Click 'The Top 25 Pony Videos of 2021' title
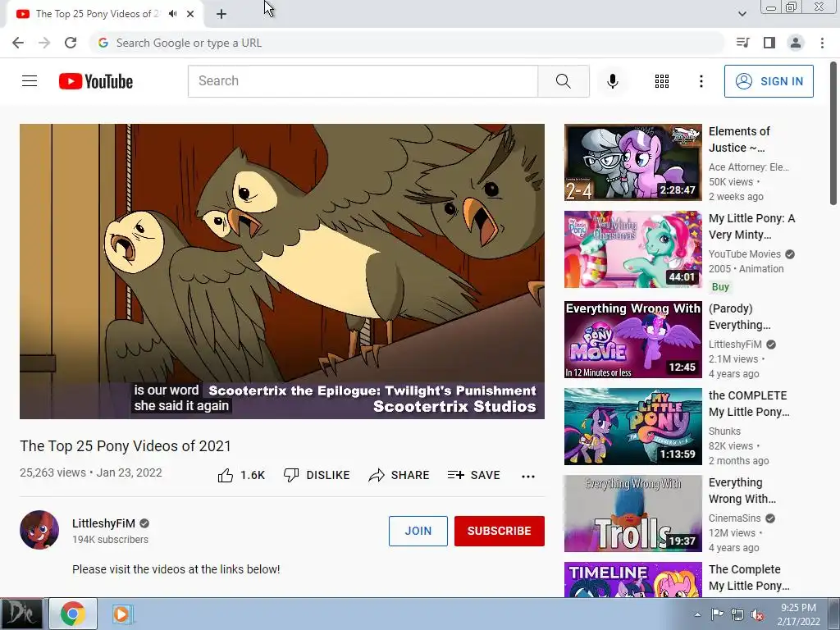840x630 pixels. 126,446
